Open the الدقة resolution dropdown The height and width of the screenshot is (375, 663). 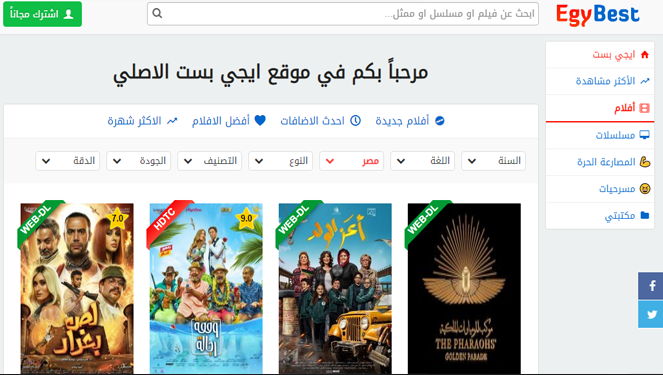coord(68,161)
